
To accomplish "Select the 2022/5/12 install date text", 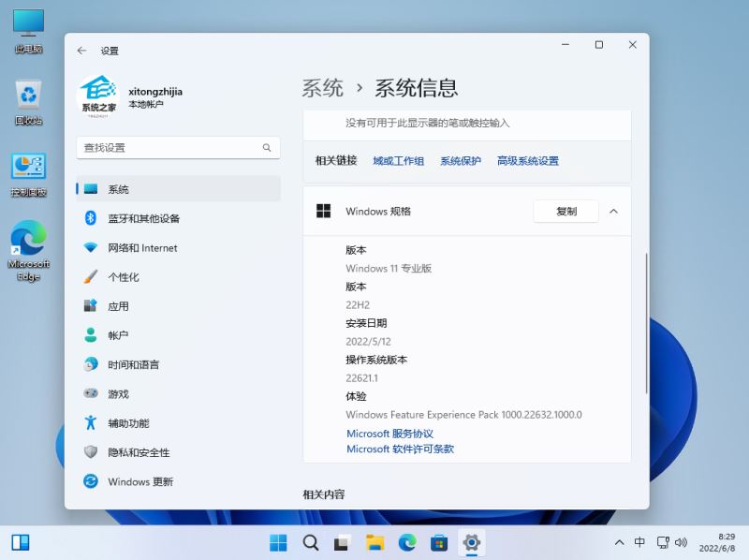I will 368,342.
